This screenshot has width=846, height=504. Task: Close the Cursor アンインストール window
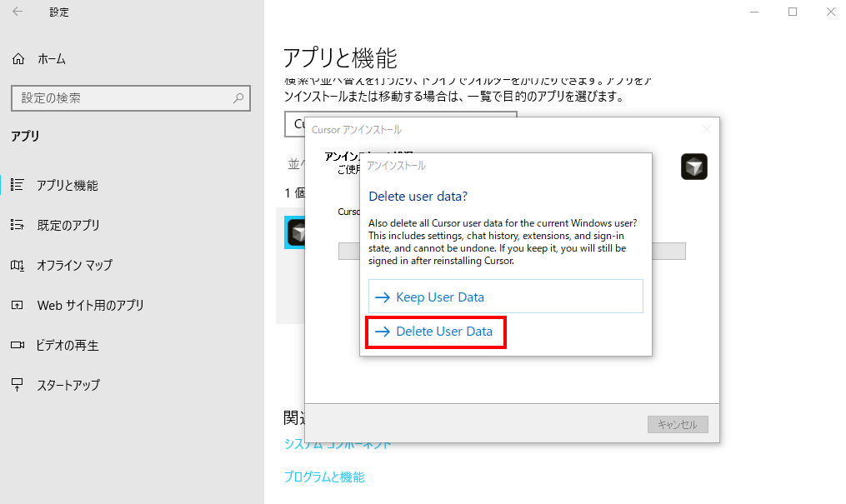coord(706,129)
